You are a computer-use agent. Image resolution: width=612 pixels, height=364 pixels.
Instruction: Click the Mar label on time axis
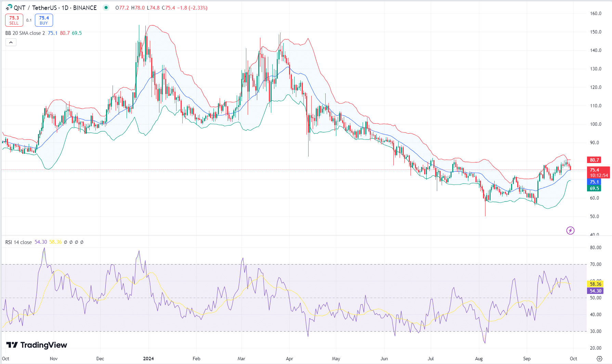coord(241,359)
